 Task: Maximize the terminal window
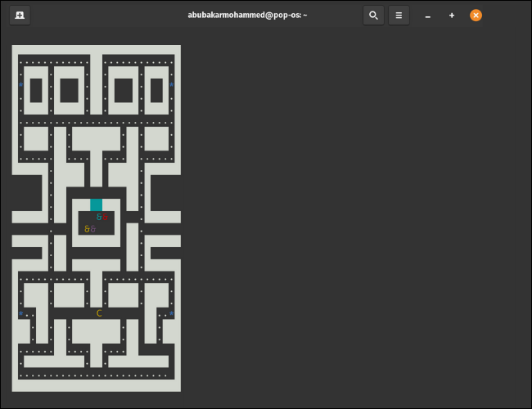(x=452, y=16)
